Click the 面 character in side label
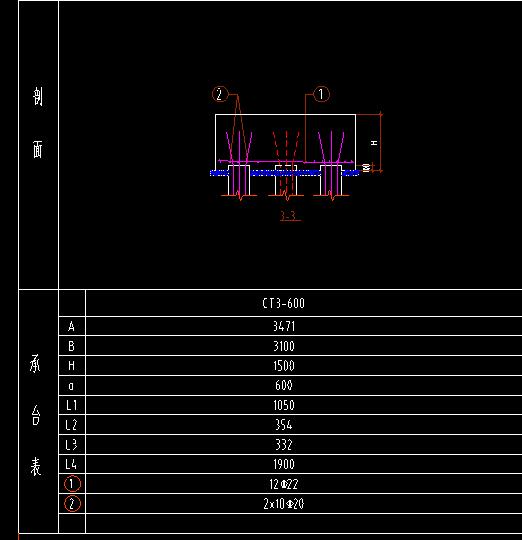The image size is (522, 540). (x=38, y=149)
